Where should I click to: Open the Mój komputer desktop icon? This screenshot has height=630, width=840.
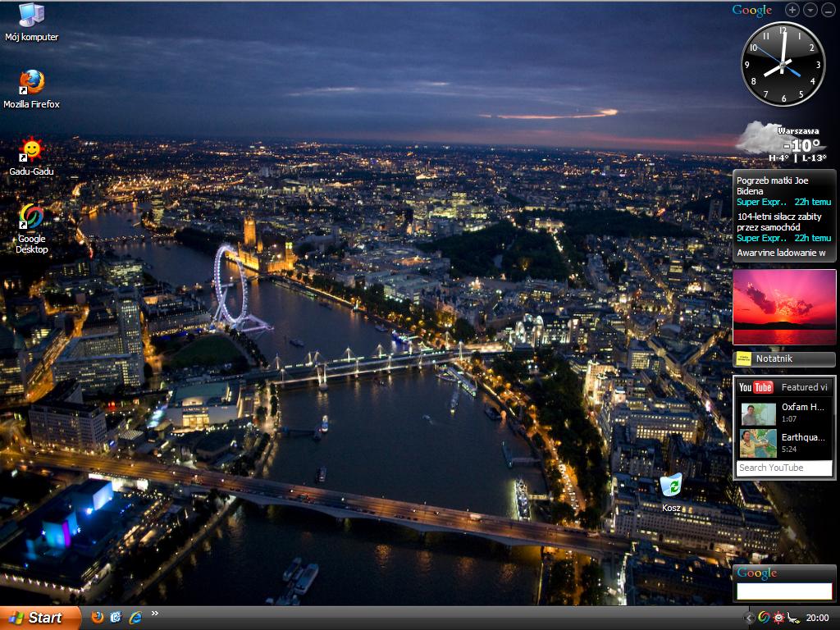(31, 16)
